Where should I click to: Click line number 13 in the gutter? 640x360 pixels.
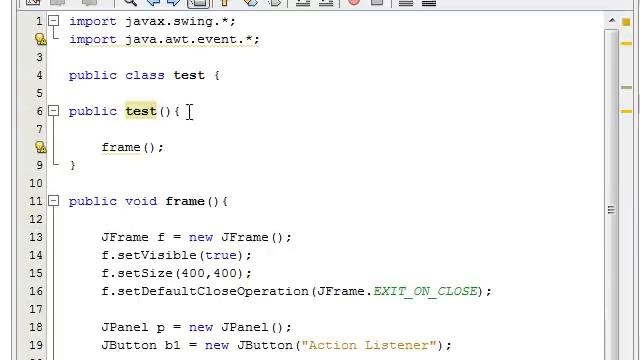click(x=36, y=237)
